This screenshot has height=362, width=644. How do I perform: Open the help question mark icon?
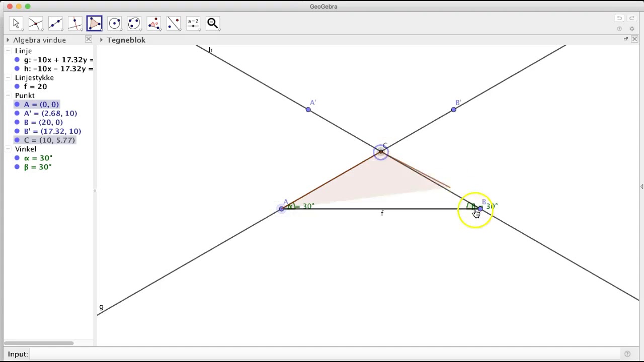point(619,29)
